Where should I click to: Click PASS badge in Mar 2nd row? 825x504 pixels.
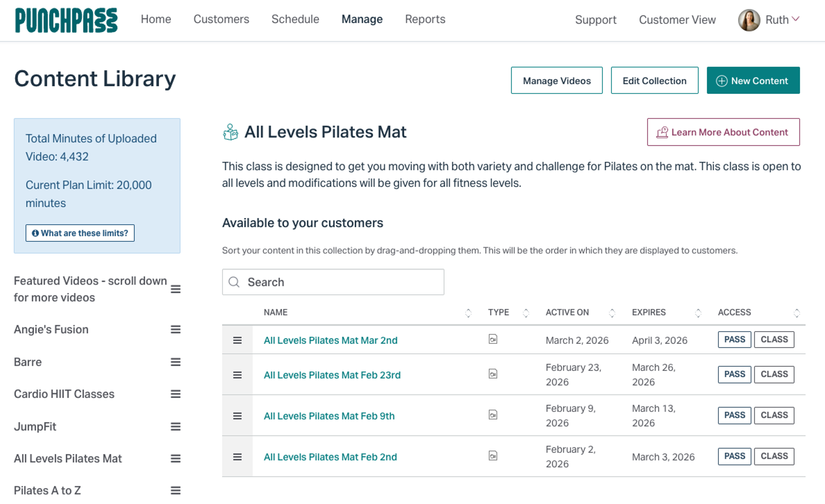734,340
